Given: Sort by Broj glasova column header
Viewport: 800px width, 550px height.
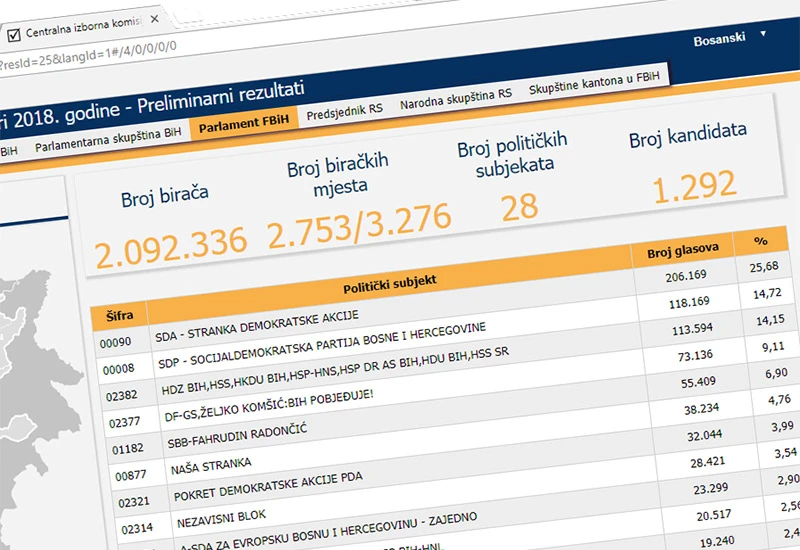Looking at the screenshot, I should pos(683,249).
